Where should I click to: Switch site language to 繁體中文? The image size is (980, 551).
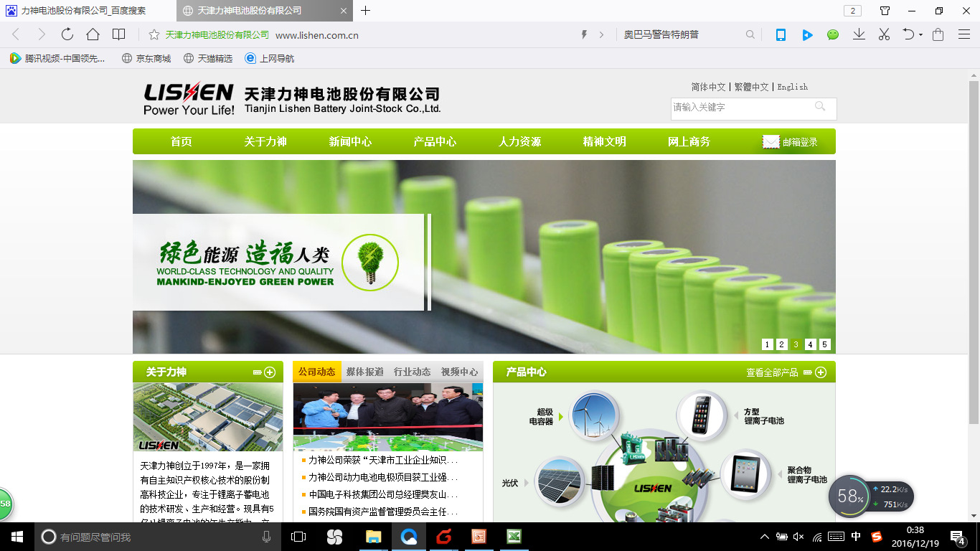pyautogui.click(x=751, y=87)
